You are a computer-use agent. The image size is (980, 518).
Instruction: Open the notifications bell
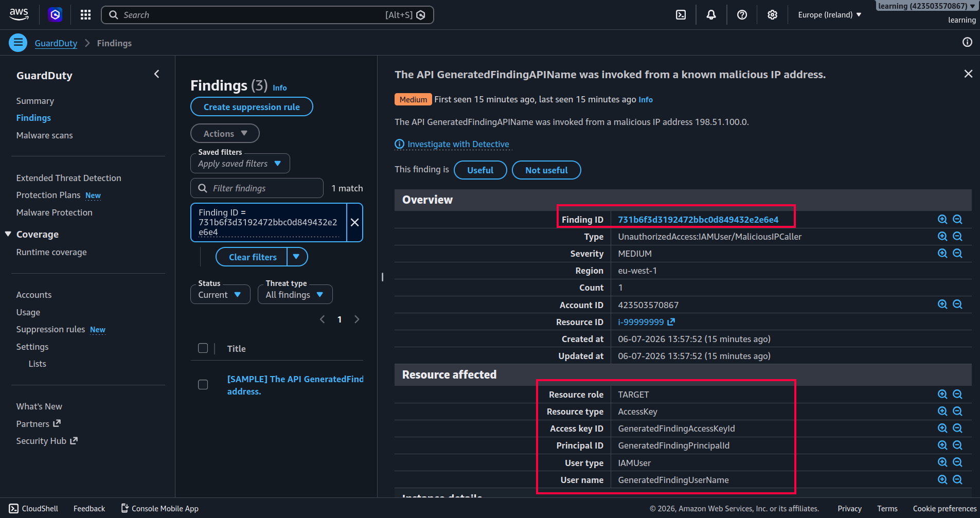coord(711,15)
